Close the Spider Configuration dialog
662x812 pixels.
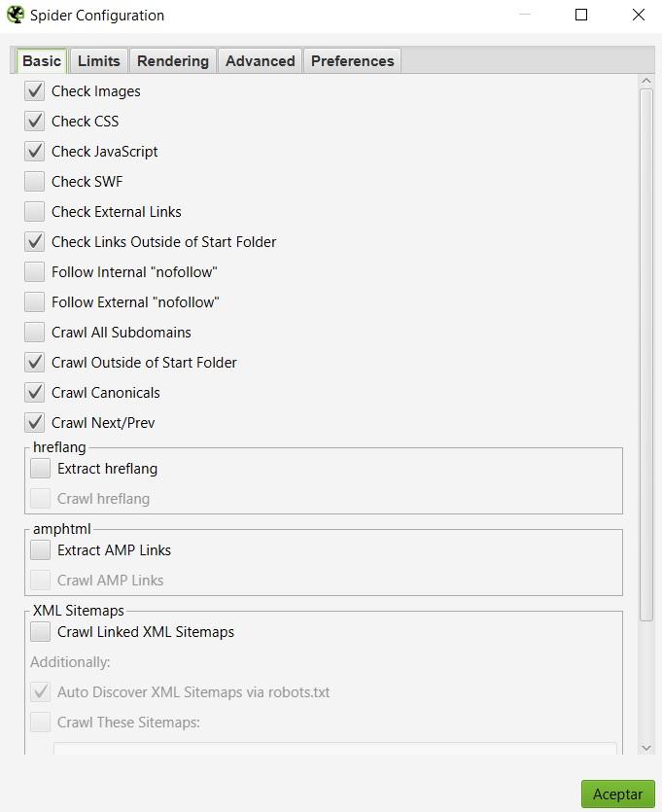pos(638,15)
